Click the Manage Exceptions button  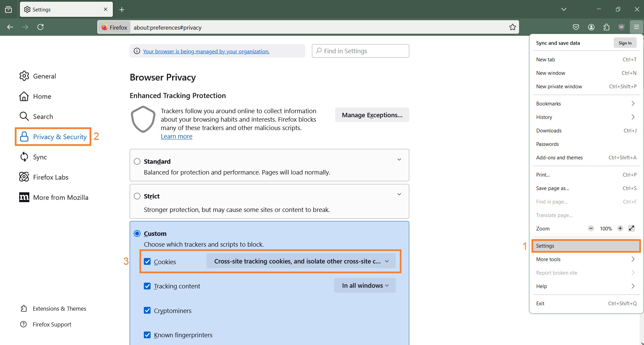[x=372, y=115]
